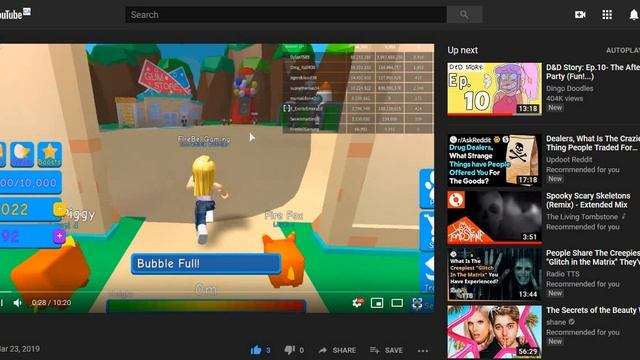This screenshot has height=360, width=640.
Task: Mute the video with the speaker icon
Action: tap(17, 302)
